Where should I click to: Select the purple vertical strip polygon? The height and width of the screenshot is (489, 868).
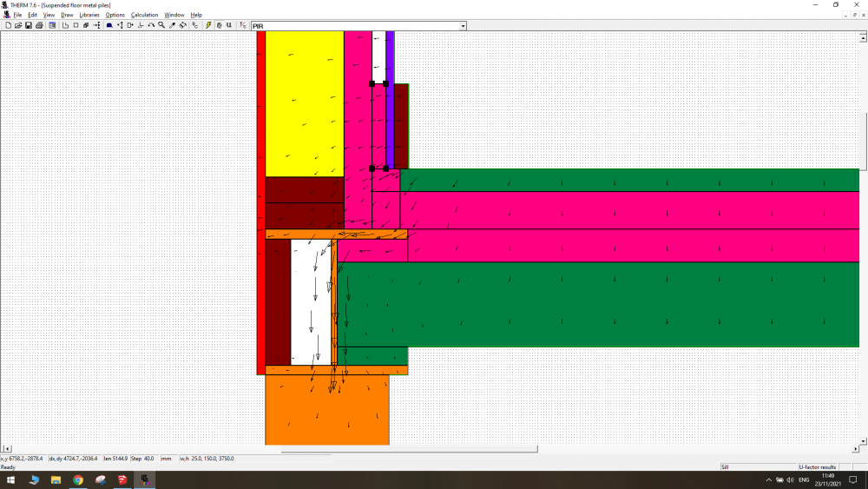(x=391, y=100)
